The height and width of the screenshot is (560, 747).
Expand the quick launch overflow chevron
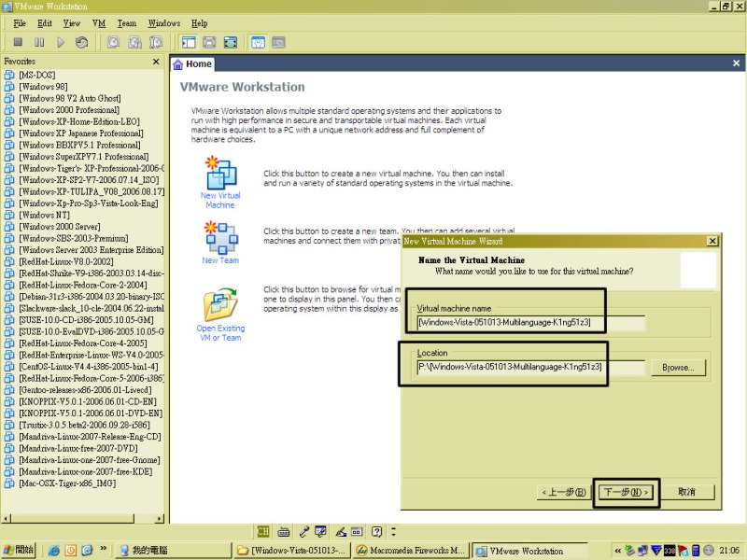(103, 549)
